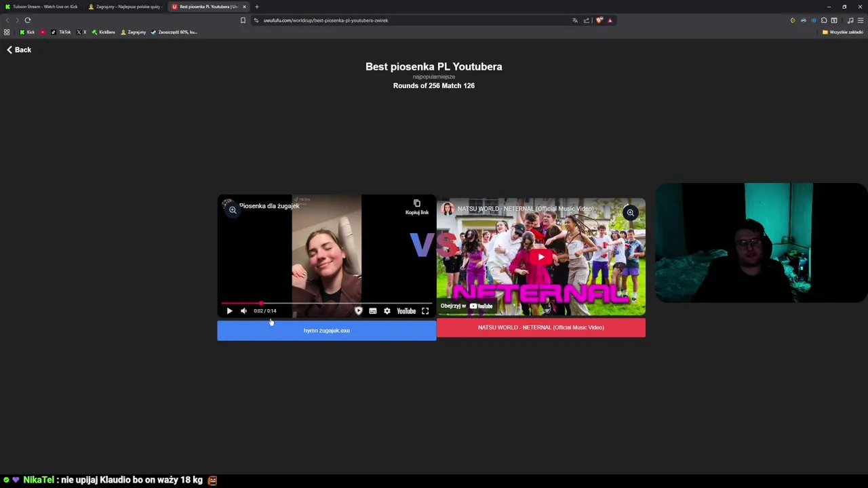Viewport: 868px width, 488px height.
Task: Open settings gear on left video
Action: 387,311
